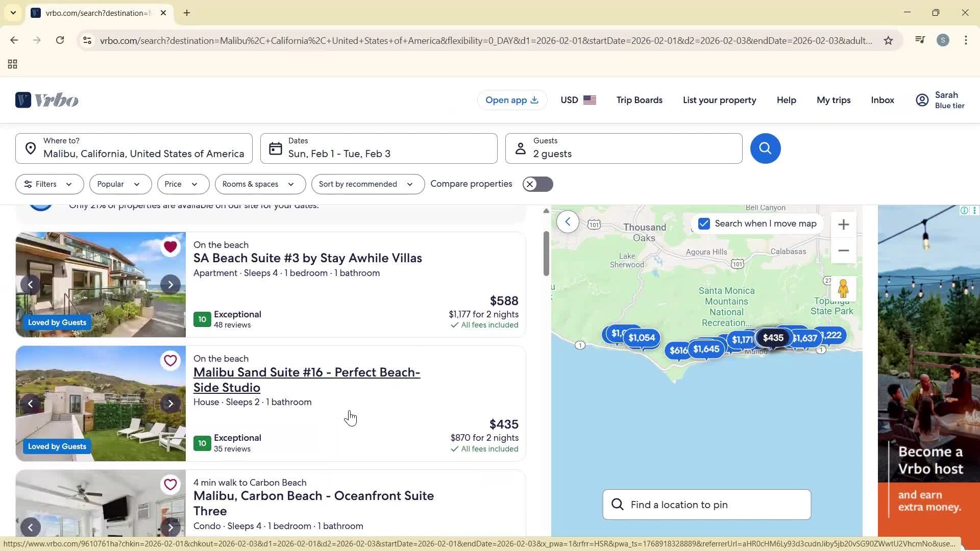This screenshot has width=980, height=551.
Task: Go to My trips
Action: pos(833,100)
